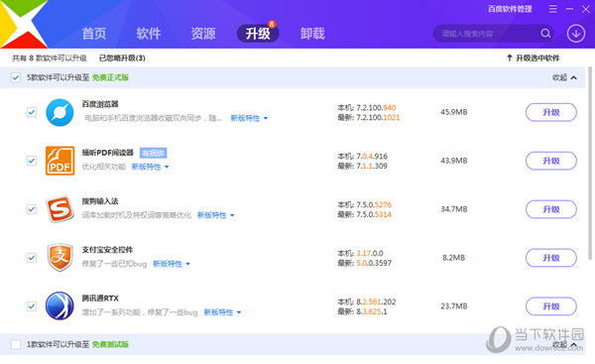
Task: Uncheck 支付宝安全控件 checkbox
Action: tap(32, 258)
